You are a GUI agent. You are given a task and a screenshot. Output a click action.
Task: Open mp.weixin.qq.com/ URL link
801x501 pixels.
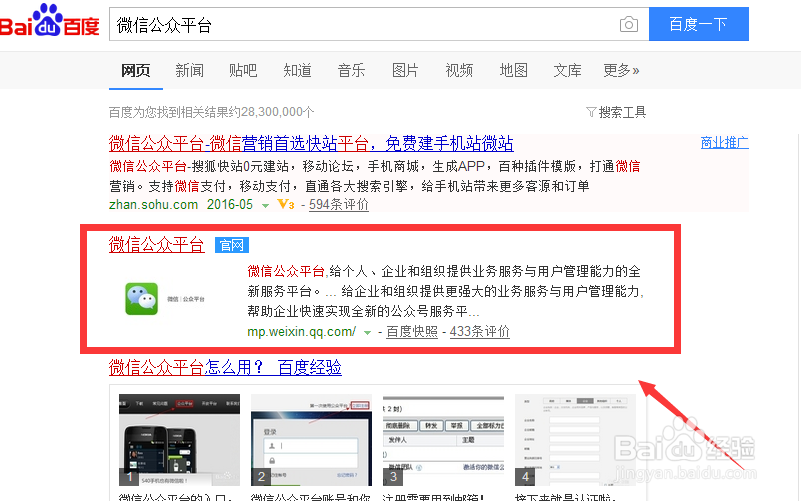[301, 331]
